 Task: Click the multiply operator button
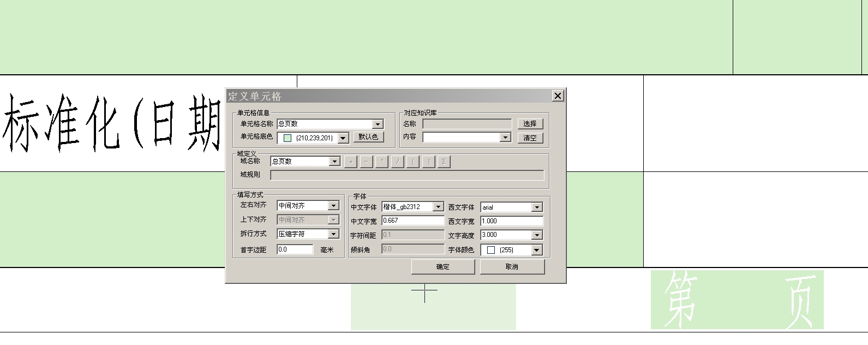[382, 162]
